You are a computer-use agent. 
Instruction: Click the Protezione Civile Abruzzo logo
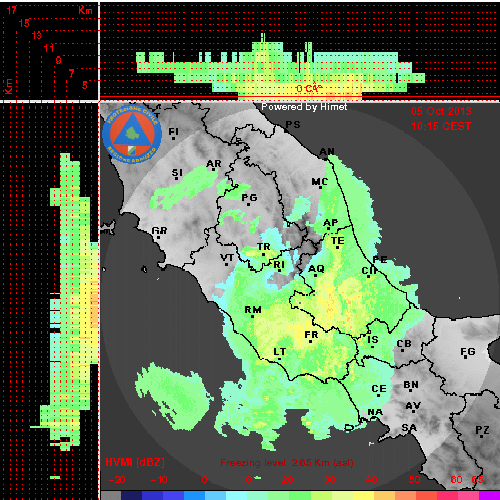[132, 134]
